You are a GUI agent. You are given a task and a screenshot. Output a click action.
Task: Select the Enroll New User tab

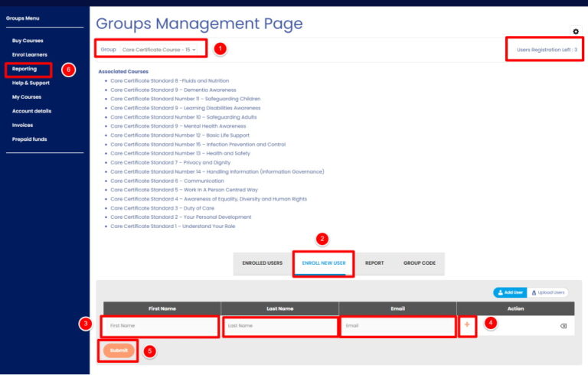pyautogui.click(x=324, y=263)
